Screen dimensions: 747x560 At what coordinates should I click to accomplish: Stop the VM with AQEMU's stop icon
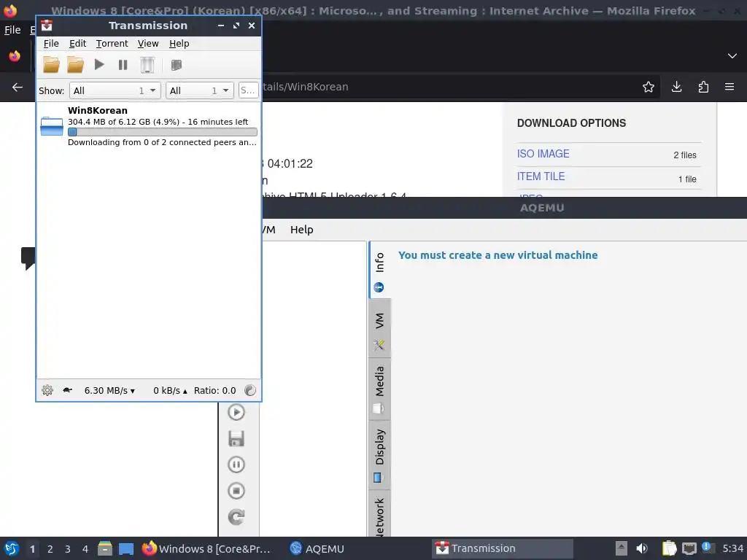(x=236, y=491)
